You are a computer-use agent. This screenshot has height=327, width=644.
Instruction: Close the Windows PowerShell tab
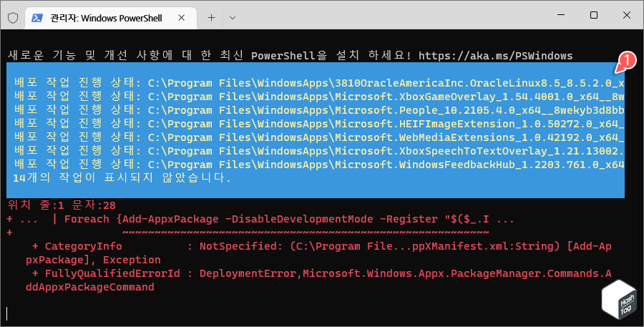pyautogui.click(x=182, y=18)
